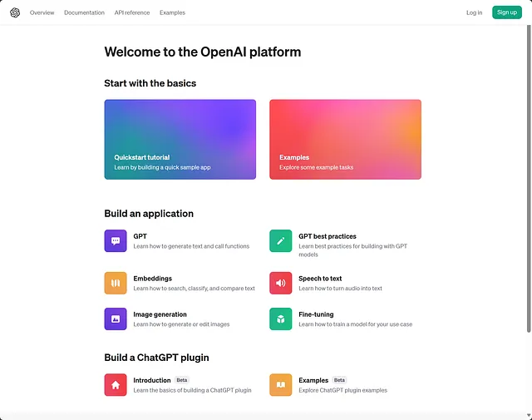Image resolution: width=532 pixels, height=420 pixels.
Task: Click the vertical page scrollbar thumb
Action: [529, 179]
